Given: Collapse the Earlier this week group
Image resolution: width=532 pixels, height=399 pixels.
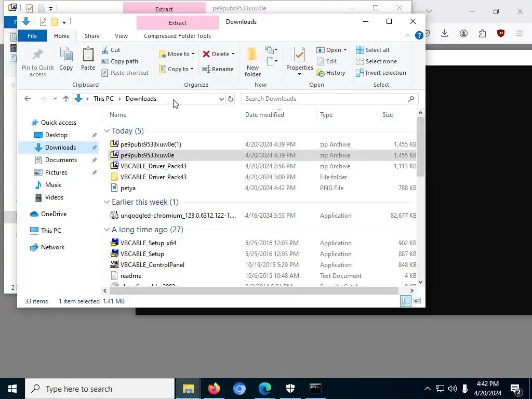Looking at the screenshot, I should [x=107, y=202].
